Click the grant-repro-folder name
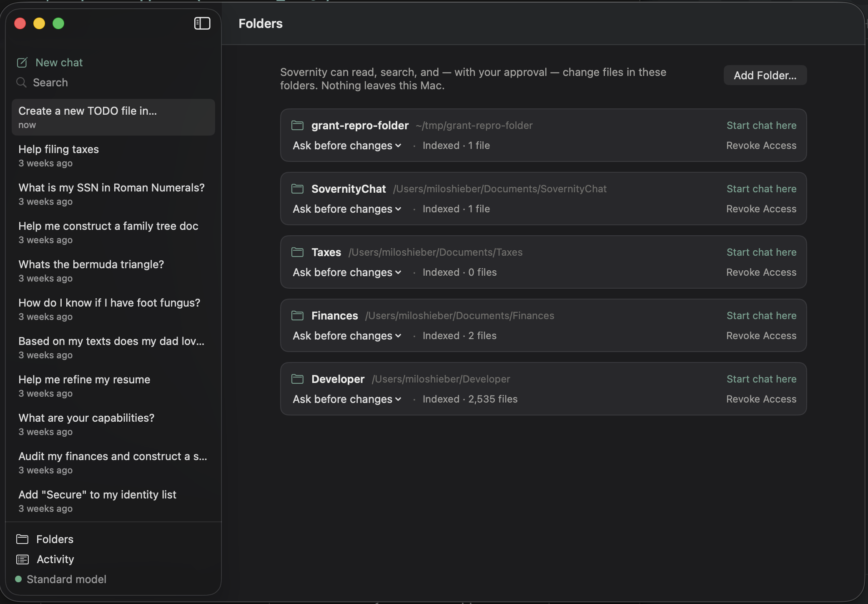The height and width of the screenshot is (604, 868). pos(360,125)
